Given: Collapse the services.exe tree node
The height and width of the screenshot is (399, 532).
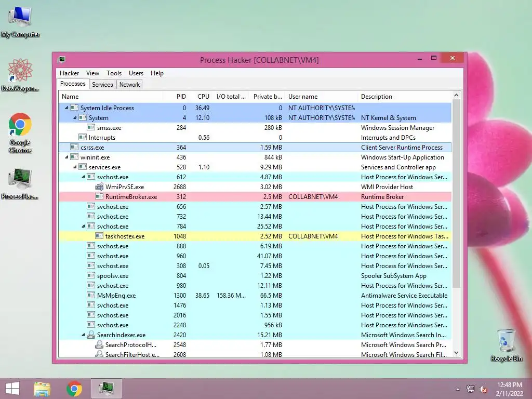Looking at the screenshot, I should (x=75, y=167).
